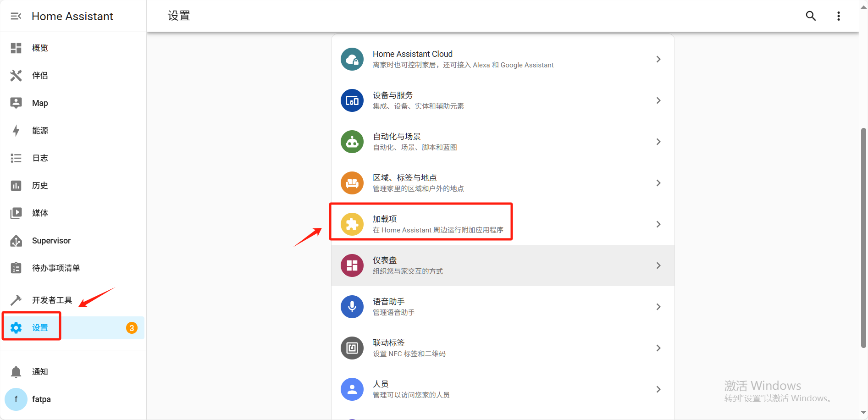Open 人员 settings entry
The width and height of the screenshot is (868, 420).
point(503,389)
